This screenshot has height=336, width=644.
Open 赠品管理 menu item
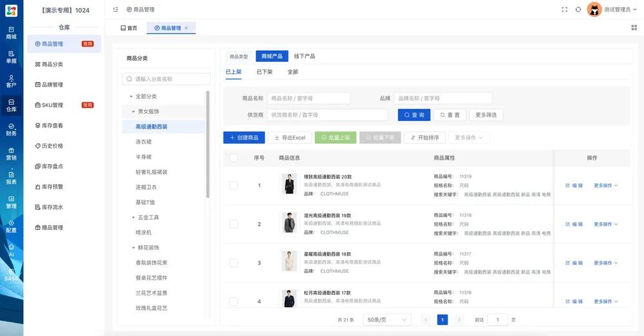pyautogui.click(x=64, y=228)
